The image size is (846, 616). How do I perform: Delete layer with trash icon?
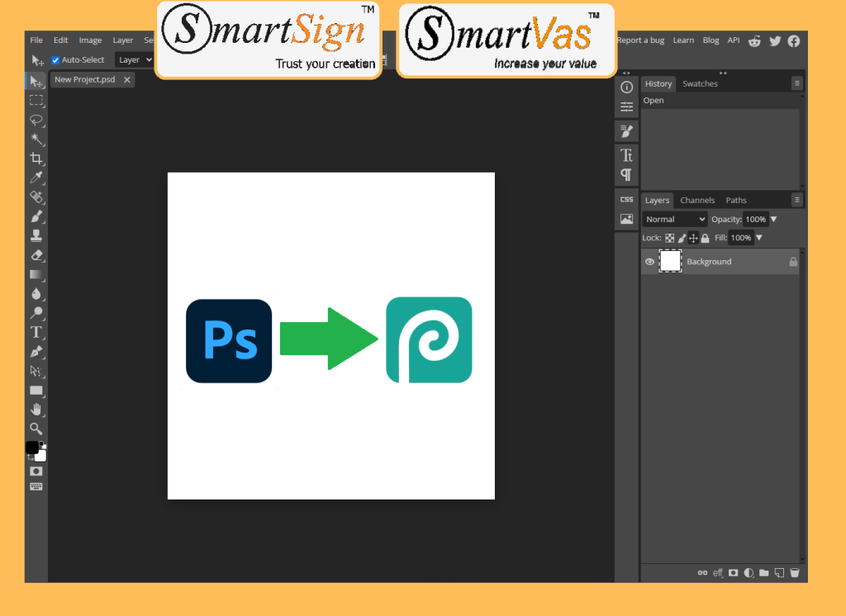pos(795,573)
